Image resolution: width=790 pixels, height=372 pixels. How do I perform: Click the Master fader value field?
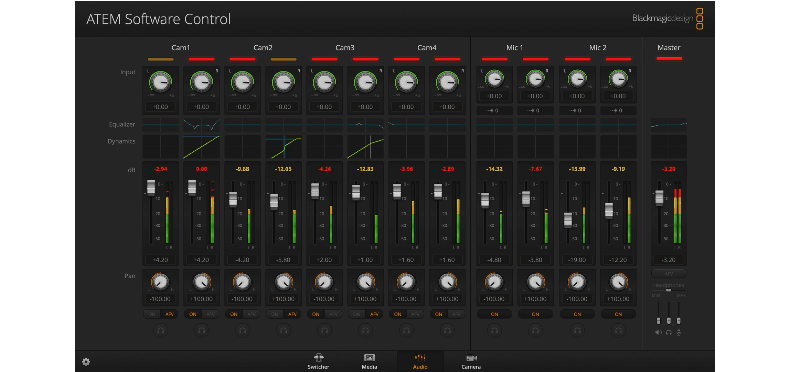point(669,260)
